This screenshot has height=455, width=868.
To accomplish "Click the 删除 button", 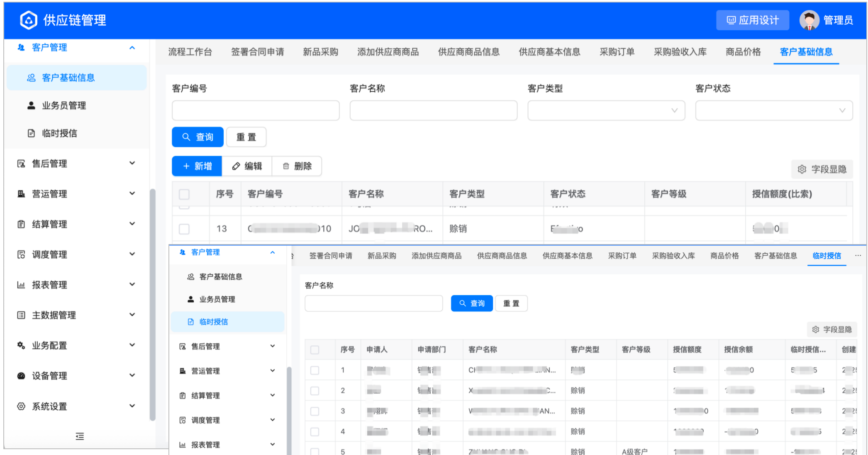I will coord(297,166).
